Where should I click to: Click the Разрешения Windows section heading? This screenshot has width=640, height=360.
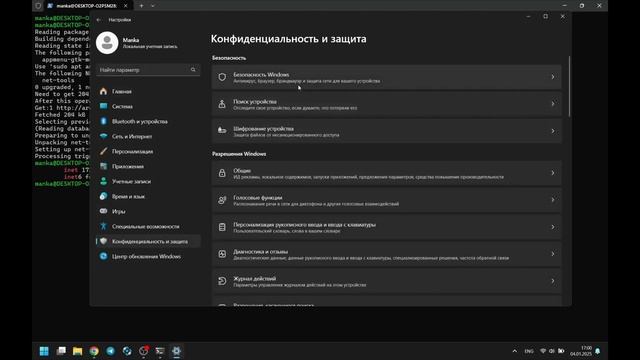click(x=239, y=154)
